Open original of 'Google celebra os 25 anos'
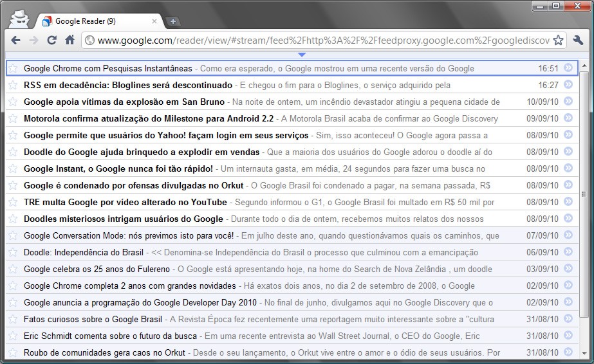This screenshot has height=364, width=594. click(568, 268)
